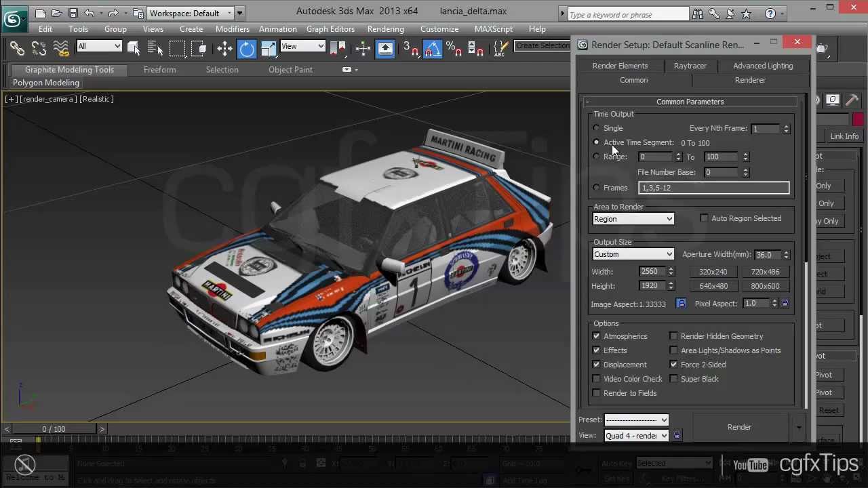This screenshot has width=868, height=488.
Task: Activate the Select and Move tool
Action: 224,48
